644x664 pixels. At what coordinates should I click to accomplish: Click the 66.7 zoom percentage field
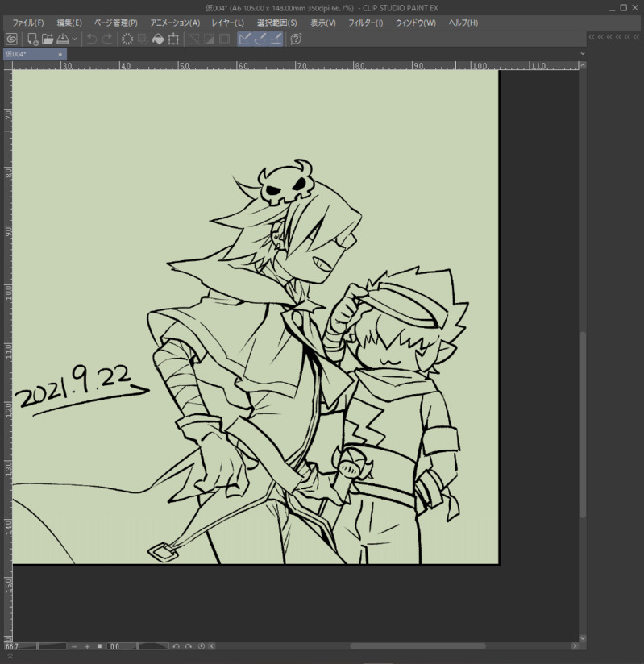click(12, 646)
